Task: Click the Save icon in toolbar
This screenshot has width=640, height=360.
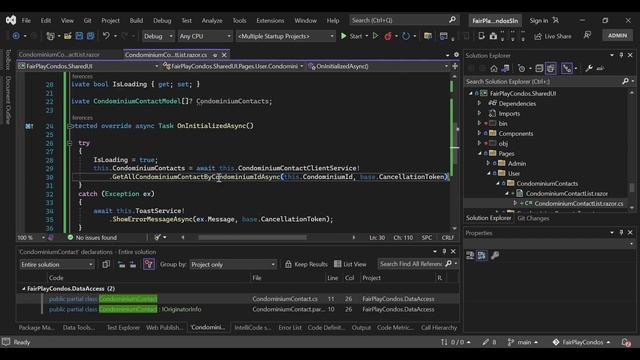Action: coord(79,36)
